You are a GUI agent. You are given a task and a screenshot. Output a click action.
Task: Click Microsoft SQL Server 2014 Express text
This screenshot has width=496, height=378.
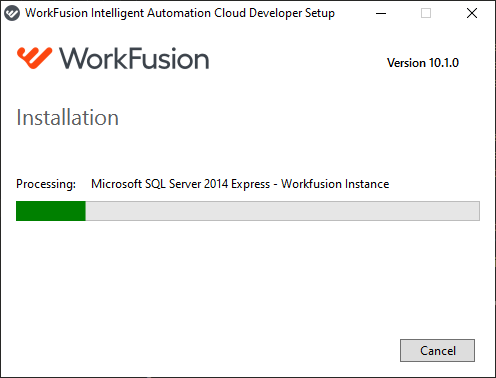180,184
